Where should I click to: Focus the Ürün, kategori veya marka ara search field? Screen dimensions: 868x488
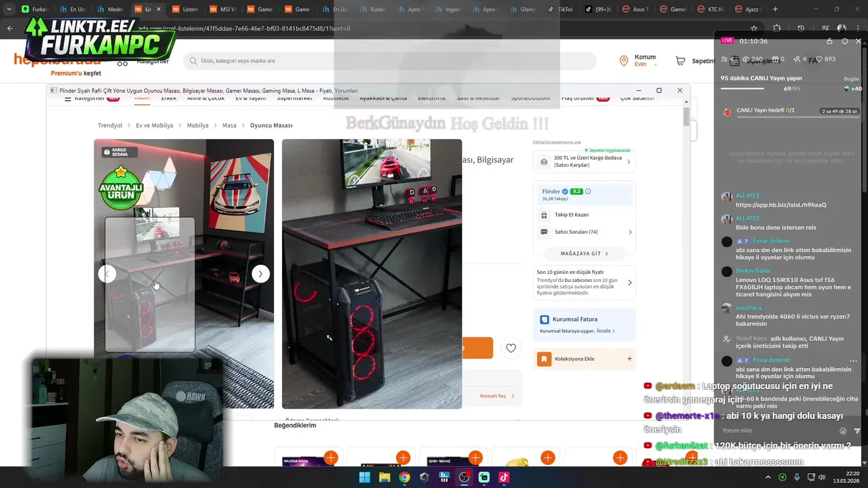(390, 61)
